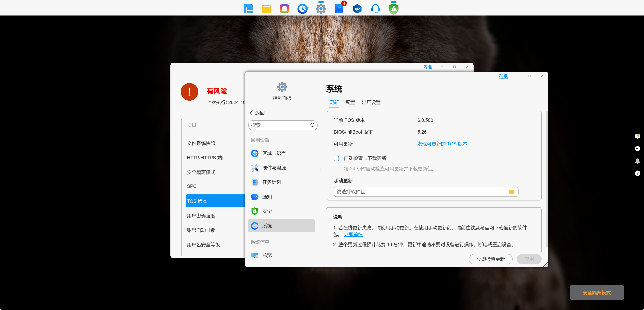This screenshot has width=644, height=310.
Task: Open the headset support icon in dock
Action: tap(376, 9)
